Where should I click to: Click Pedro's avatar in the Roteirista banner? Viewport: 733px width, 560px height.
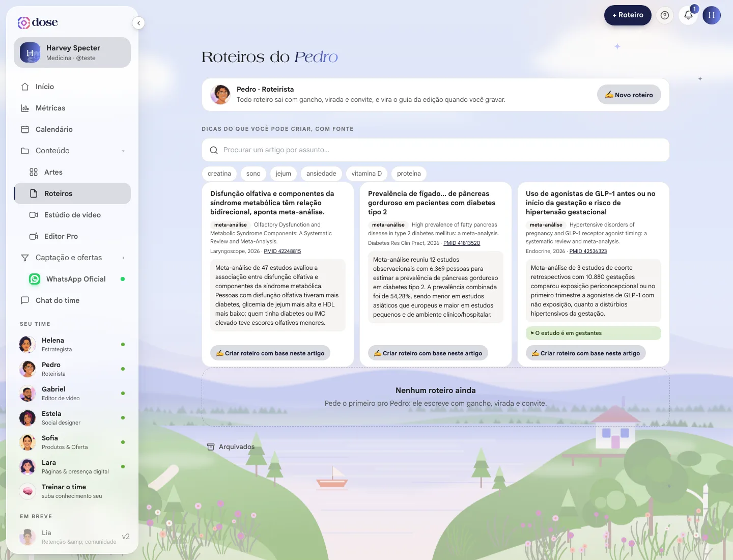click(220, 95)
